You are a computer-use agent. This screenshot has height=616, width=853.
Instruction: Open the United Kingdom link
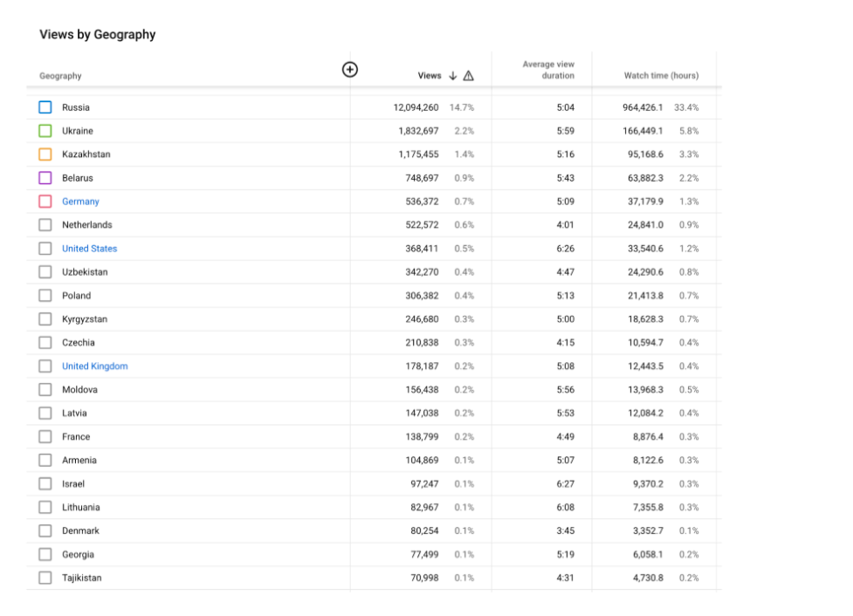(94, 366)
